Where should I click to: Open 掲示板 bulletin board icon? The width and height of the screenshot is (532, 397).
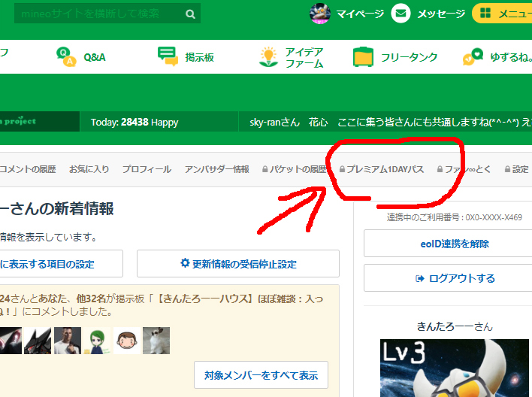coord(168,57)
